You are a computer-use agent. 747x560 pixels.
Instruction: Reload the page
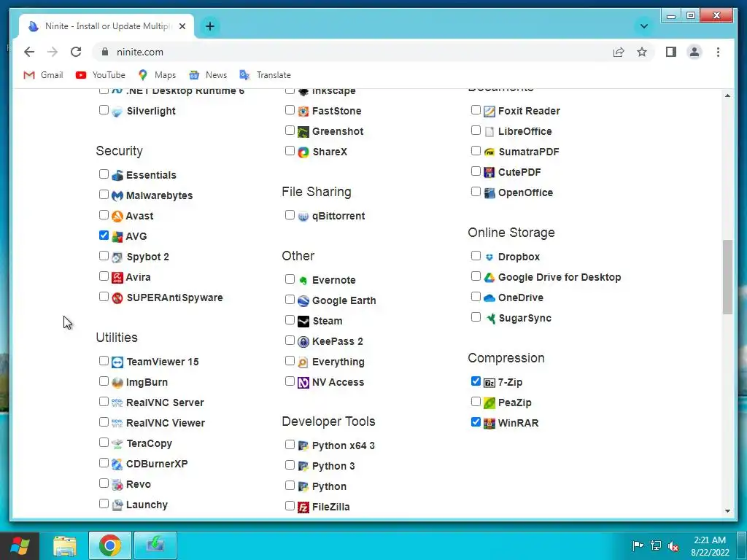(x=76, y=52)
